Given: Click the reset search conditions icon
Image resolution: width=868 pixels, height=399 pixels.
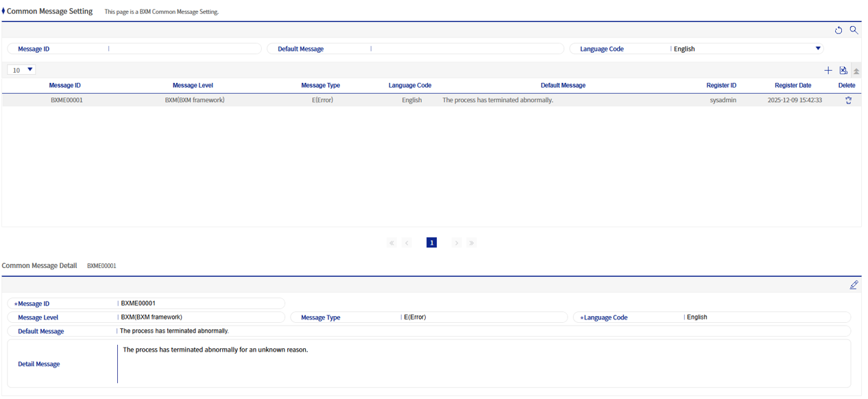Looking at the screenshot, I should click(838, 30).
